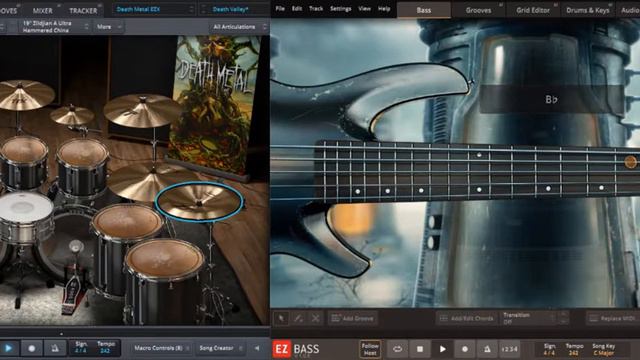Switch to the Drums & Keys tab

pyautogui.click(x=588, y=10)
